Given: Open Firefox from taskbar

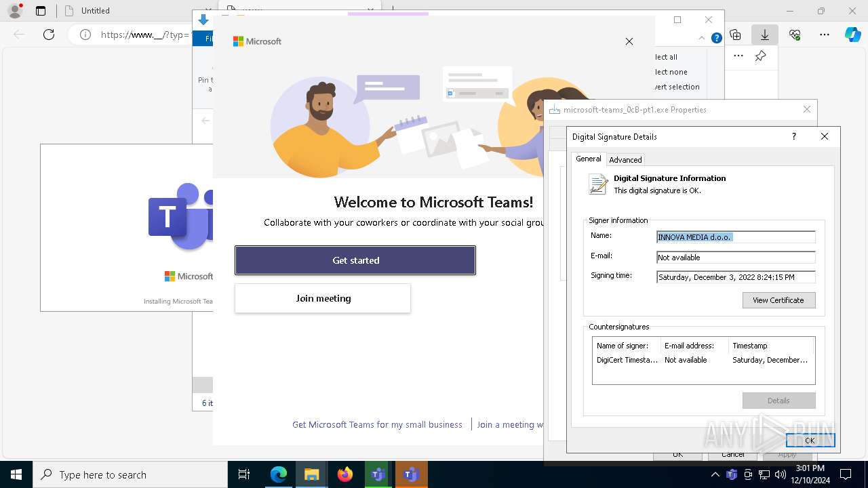Looking at the screenshot, I should [x=344, y=474].
